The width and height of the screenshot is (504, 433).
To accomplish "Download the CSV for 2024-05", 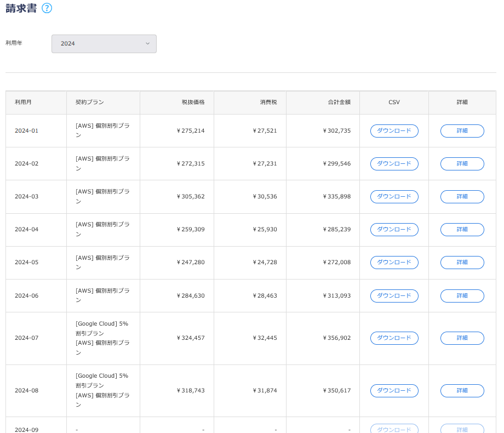I will click(x=394, y=263).
